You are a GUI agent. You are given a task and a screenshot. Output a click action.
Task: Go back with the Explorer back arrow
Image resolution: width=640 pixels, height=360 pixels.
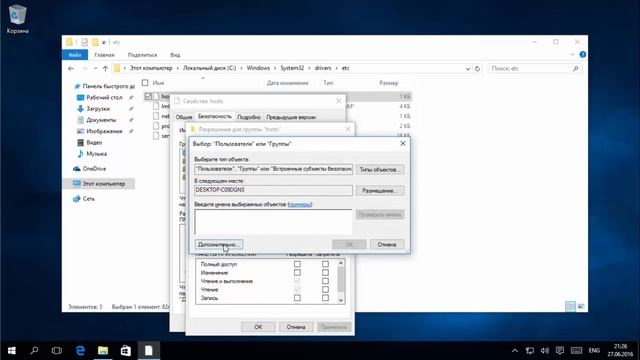(71, 69)
